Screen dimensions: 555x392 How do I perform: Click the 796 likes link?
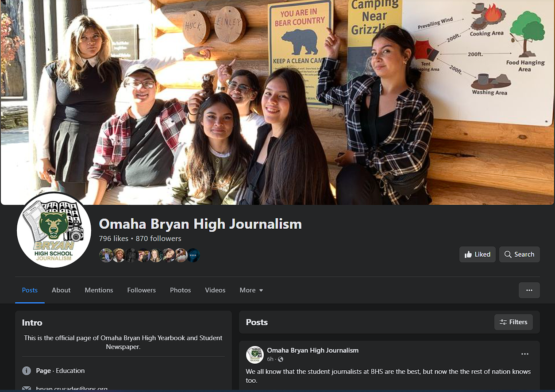(x=113, y=238)
